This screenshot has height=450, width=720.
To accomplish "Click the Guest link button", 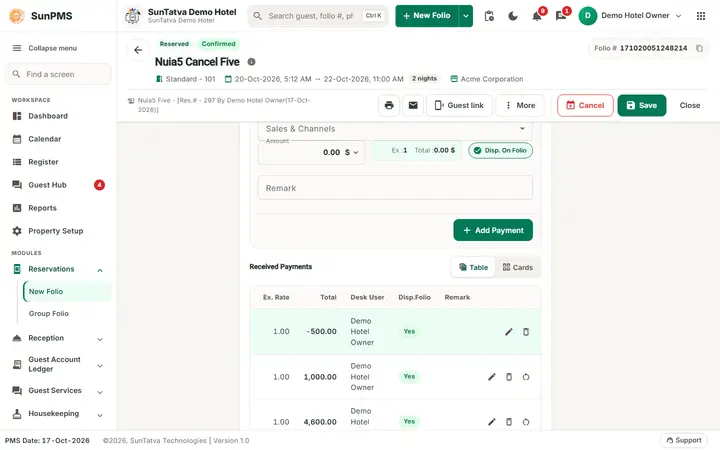I will pyautogui.click(x=459, y=105).
